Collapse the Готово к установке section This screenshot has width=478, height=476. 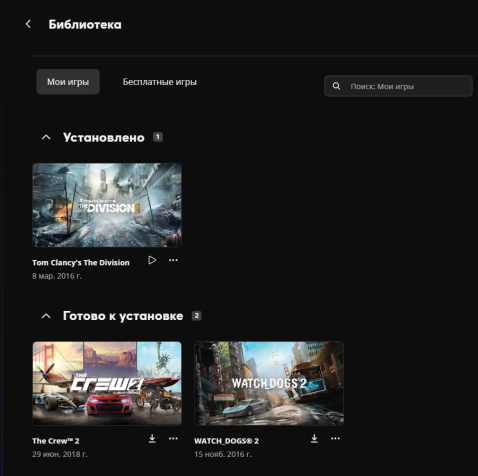tap(46, 316)
